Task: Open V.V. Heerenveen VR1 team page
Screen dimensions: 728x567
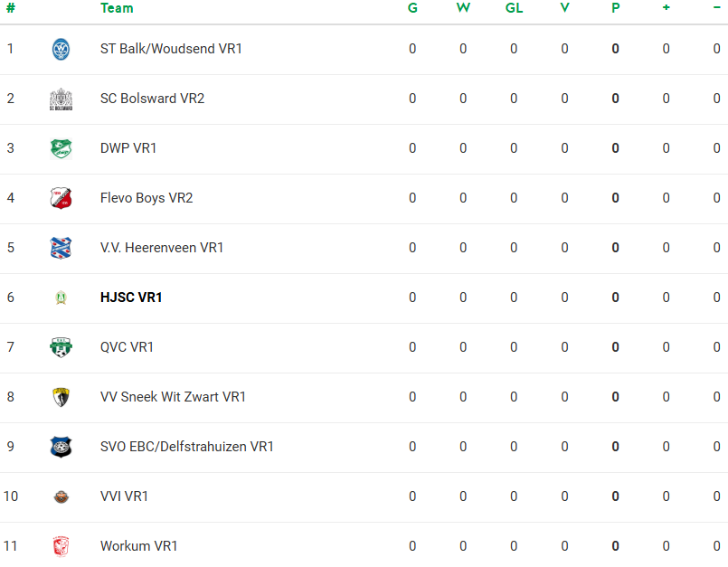Action: tap(162, 248)
